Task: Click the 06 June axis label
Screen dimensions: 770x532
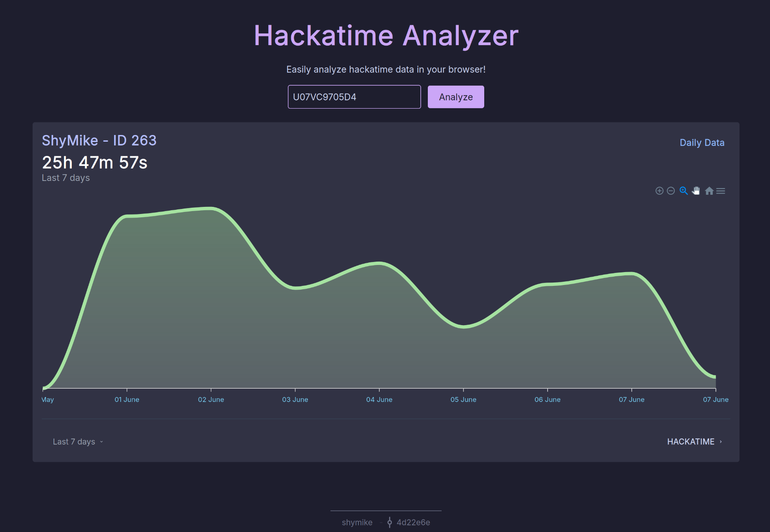Action: [547, 400]
